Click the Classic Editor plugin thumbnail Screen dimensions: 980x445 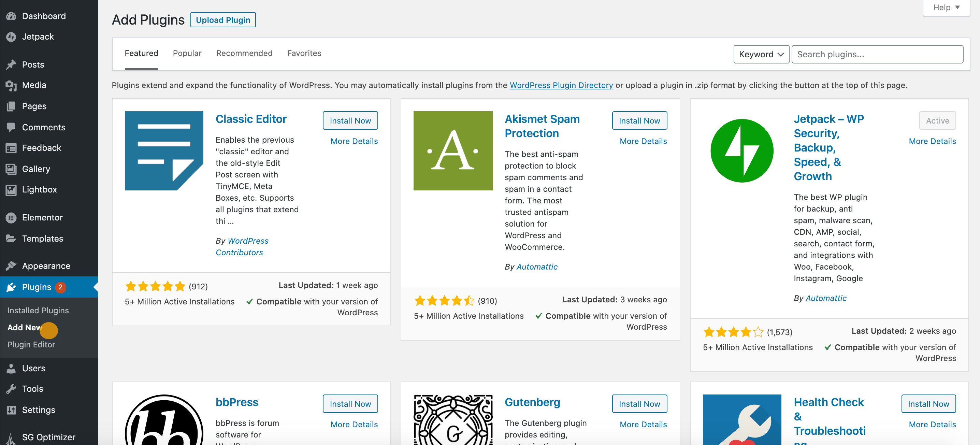(x=164, y=150)
